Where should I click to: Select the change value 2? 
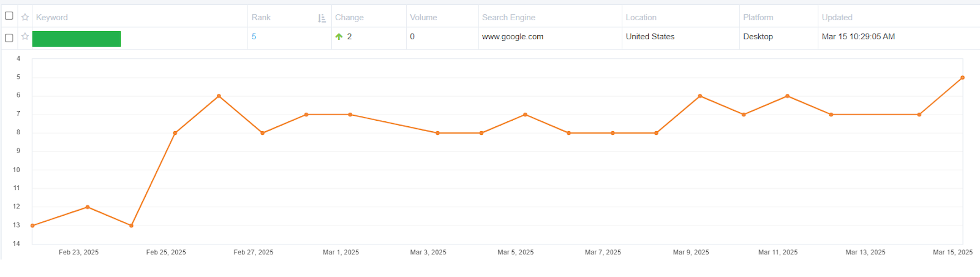(x=349, y=37)
